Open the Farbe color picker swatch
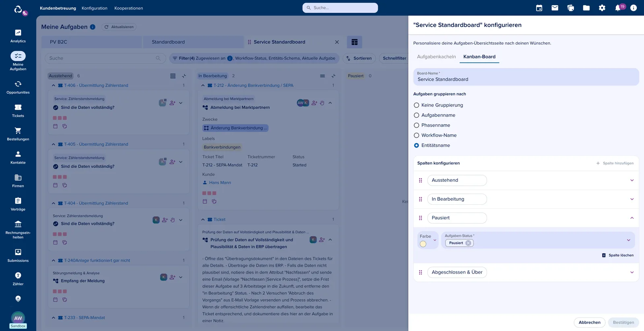 coord(423,244)
